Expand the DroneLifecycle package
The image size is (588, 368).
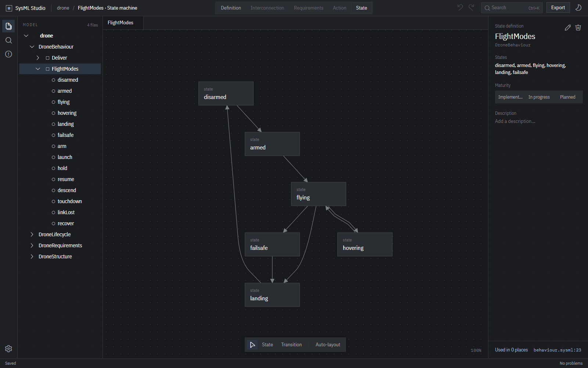pos(32,234)
